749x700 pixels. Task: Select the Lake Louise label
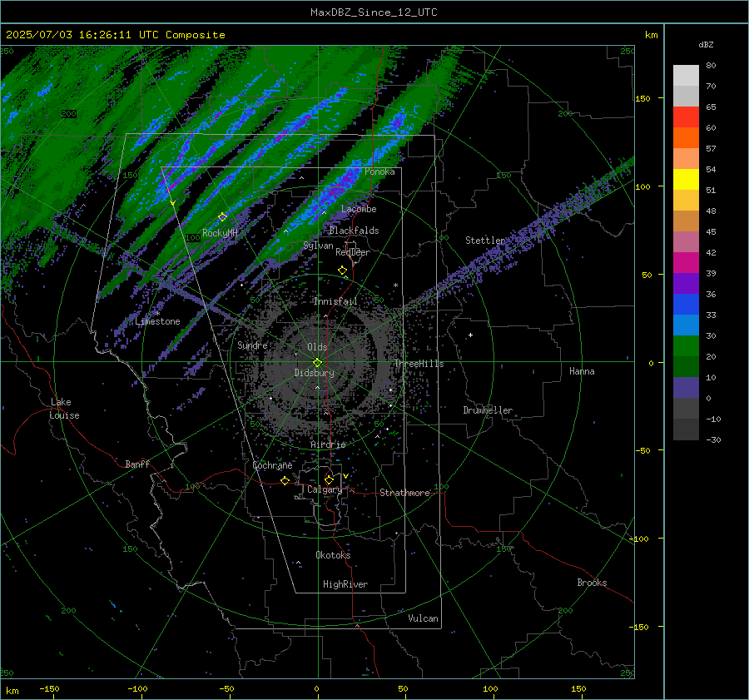(64, 409)
